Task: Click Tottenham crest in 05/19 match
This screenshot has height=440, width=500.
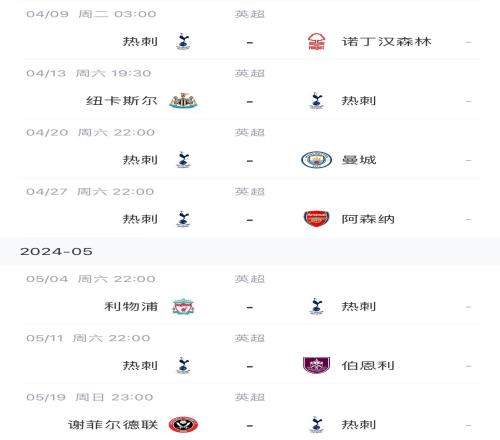Action: tap(316, 425)
